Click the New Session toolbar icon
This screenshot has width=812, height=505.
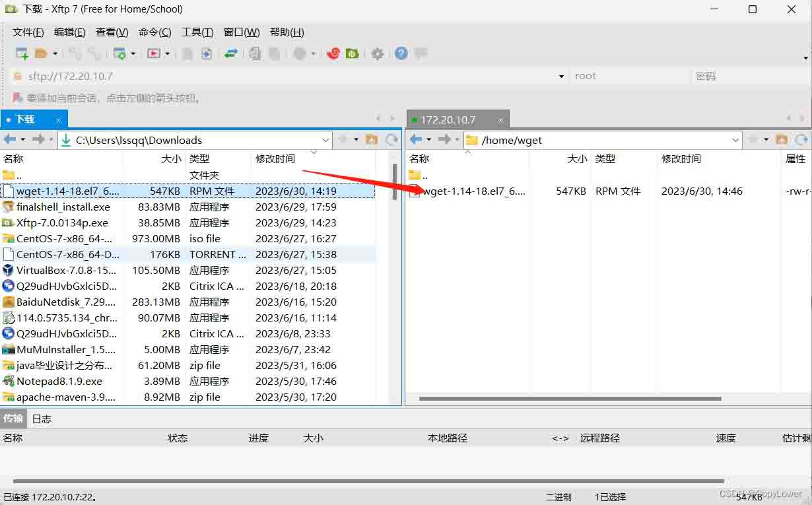pyautogui.click(x=22, y=53)
